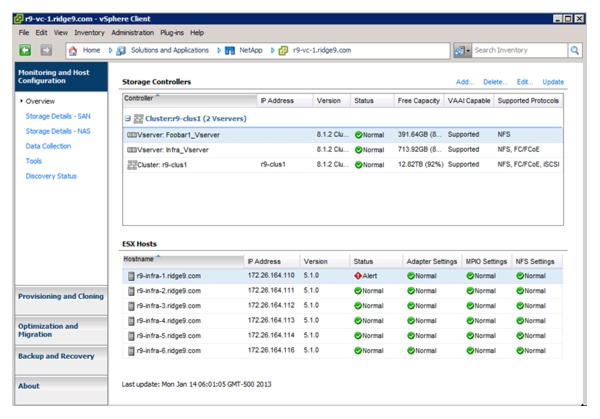Open the Edit menu
This screenshot has width=600, height=419.
(41, 33)
